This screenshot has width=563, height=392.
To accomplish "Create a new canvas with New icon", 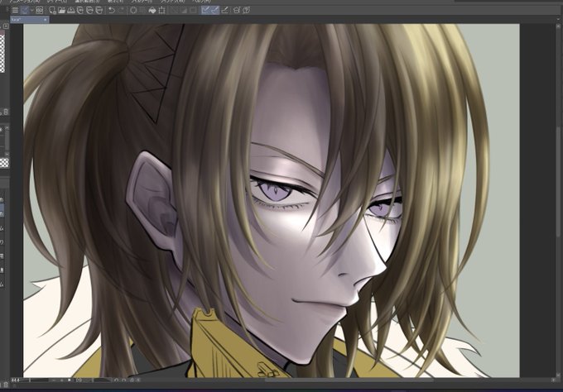I will click(53, 11).
